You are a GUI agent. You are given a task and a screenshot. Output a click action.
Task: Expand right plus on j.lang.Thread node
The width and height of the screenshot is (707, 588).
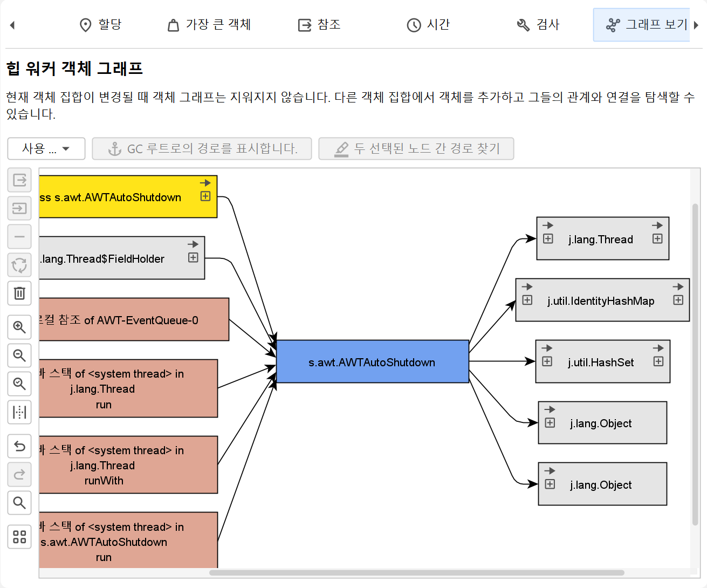657,238
